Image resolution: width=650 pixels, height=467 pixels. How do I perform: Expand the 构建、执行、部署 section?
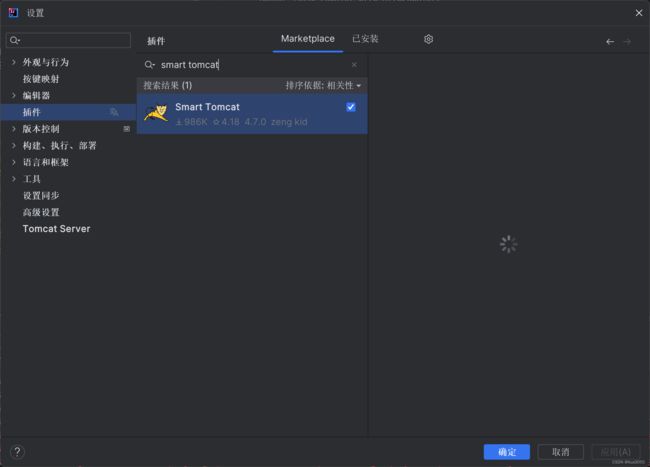click(x=14, y=145)
